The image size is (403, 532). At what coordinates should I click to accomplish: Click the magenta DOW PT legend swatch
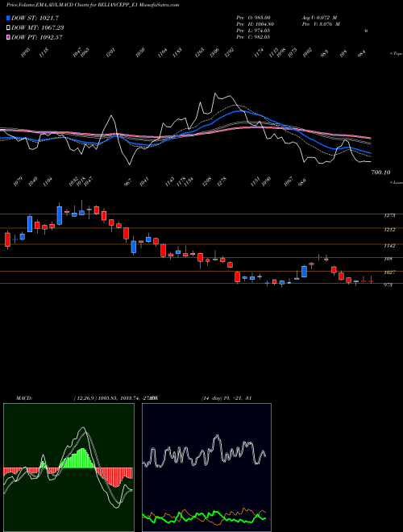pos(8,37)
